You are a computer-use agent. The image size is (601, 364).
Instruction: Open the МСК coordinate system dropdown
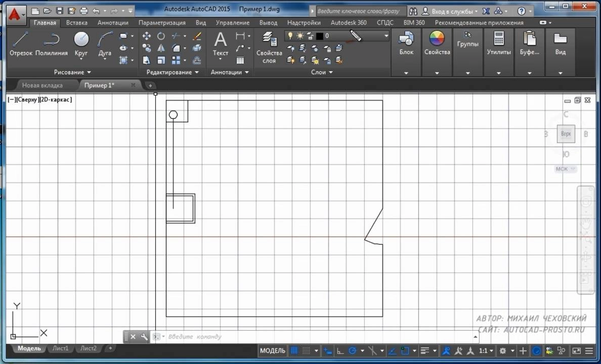566,168
